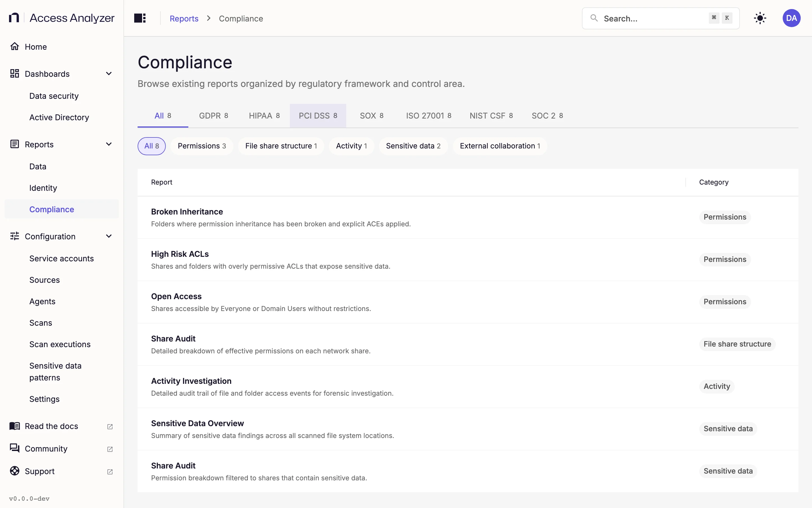Click Permissions badge in Broken Inheritance row

coord(725,217)
